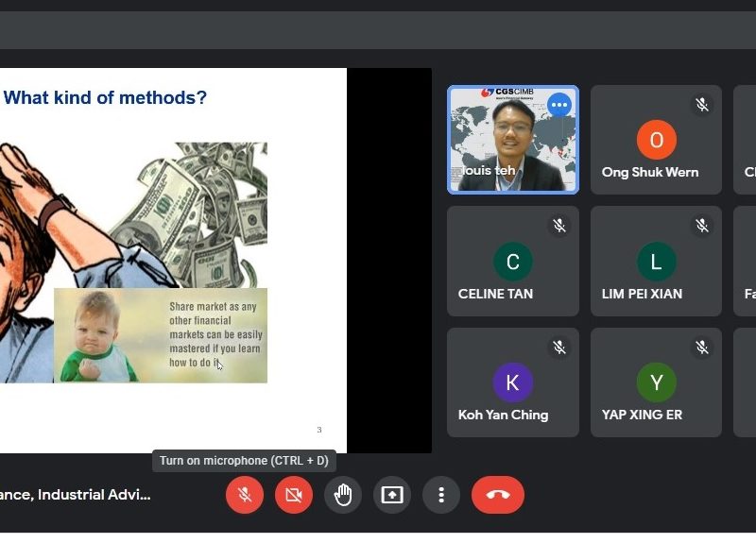Click the LIM PEI XIAN name label
Image resolution: width=756 pixels, height=543 pixels.
(642, 294)
